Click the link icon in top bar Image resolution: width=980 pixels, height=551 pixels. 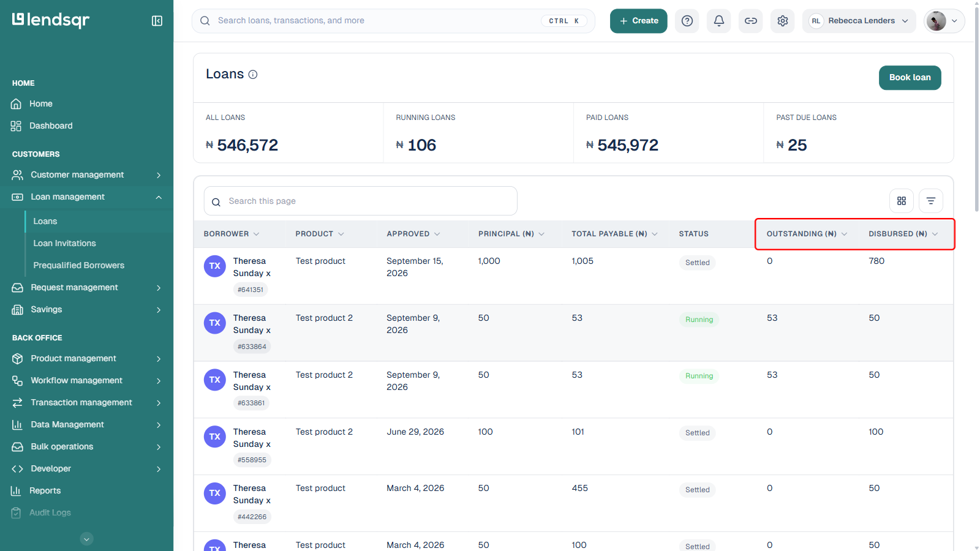click(x=751, y=21)
